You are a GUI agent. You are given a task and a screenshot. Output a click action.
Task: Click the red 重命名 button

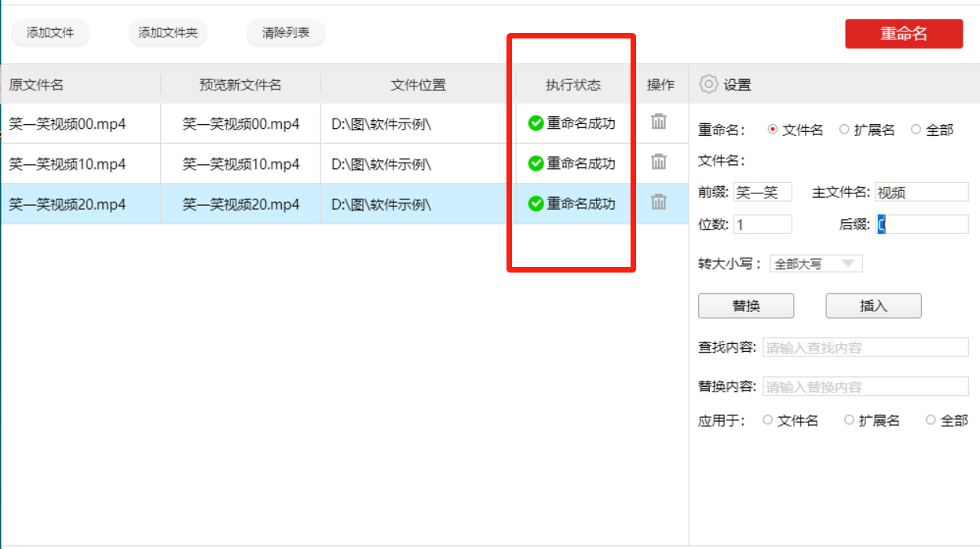(x=904, y=34)
